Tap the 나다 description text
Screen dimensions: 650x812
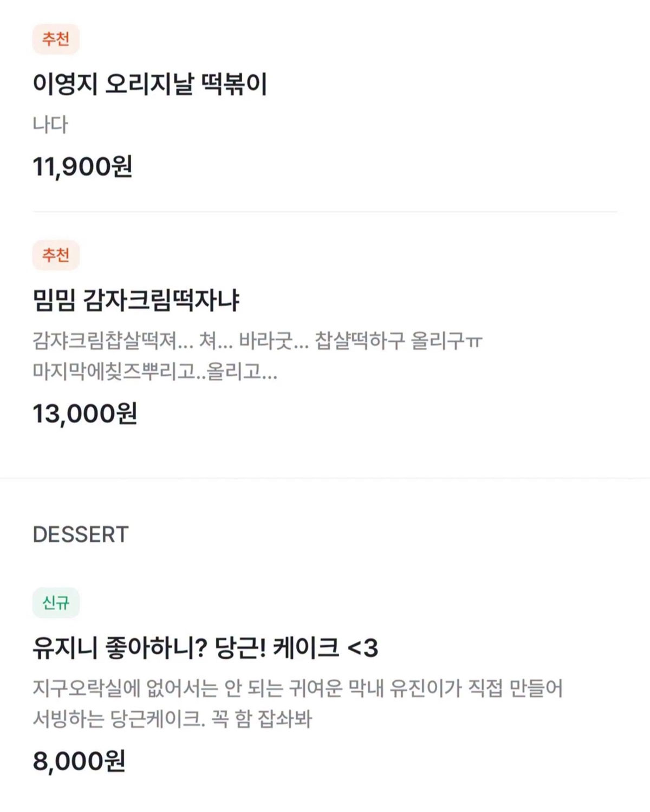50,125
